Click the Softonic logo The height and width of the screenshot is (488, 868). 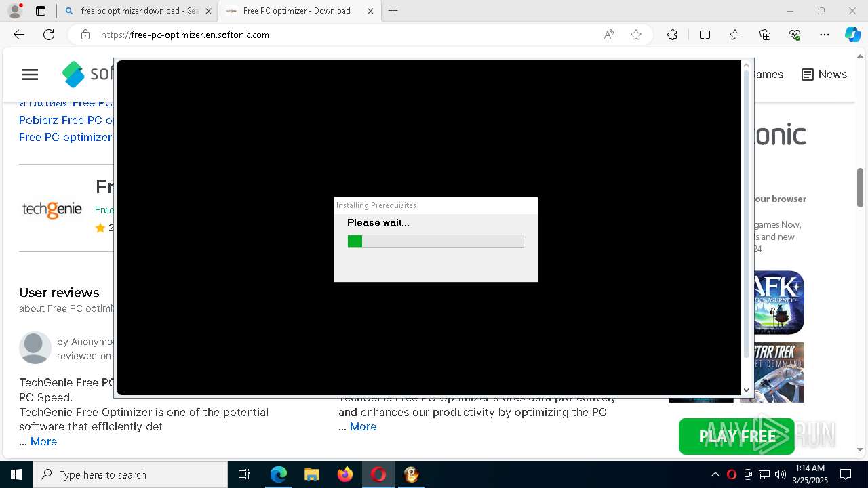point(87,75)
